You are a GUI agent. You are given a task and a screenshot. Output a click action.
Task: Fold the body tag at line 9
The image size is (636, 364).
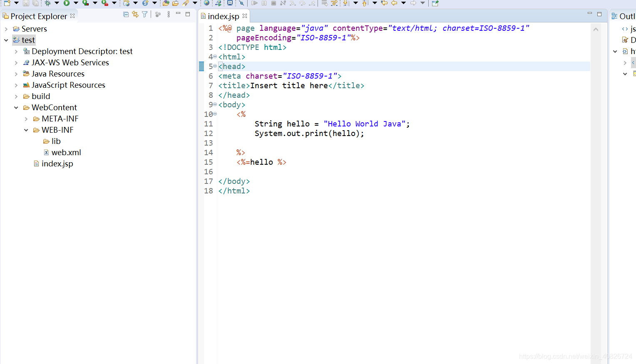pos(215,104)
